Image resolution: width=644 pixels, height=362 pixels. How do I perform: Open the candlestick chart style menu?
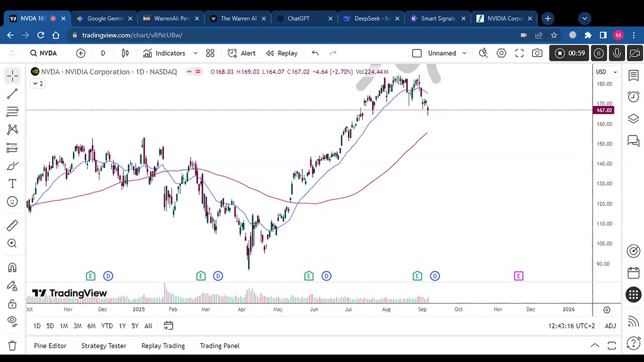(x=125, y=53)
